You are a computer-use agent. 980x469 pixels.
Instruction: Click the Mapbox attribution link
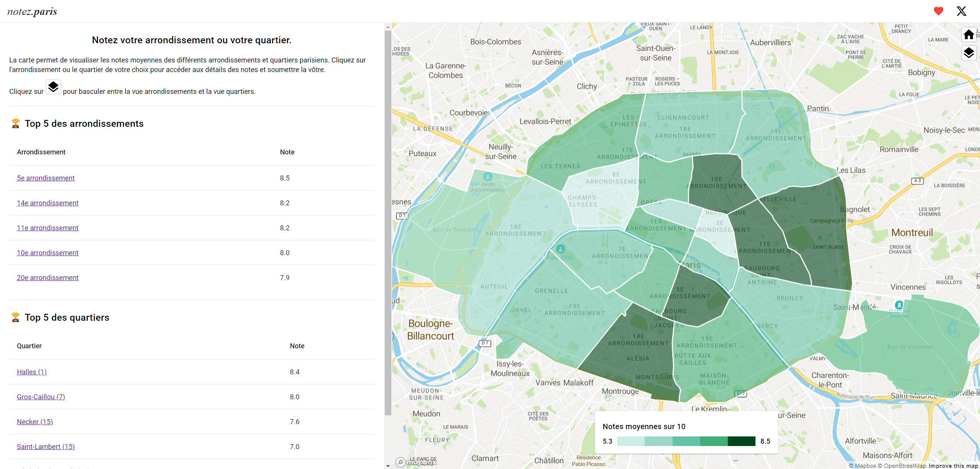click(862, 466)
